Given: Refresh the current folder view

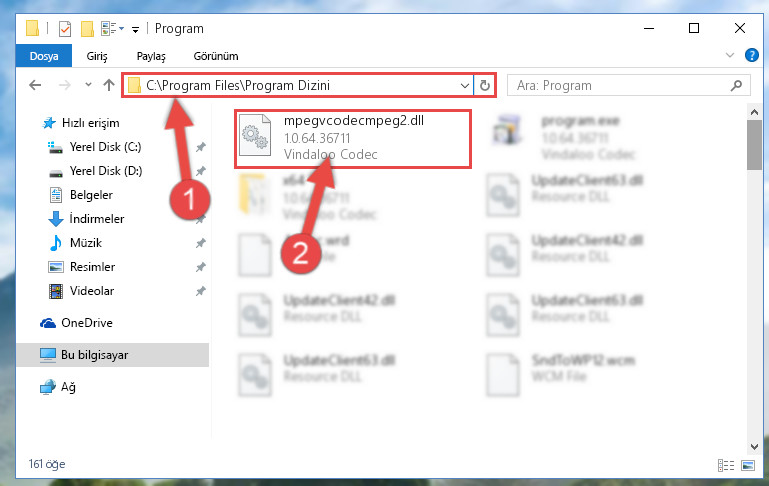Looking at the screenshot, I should [x=485, y=85].
